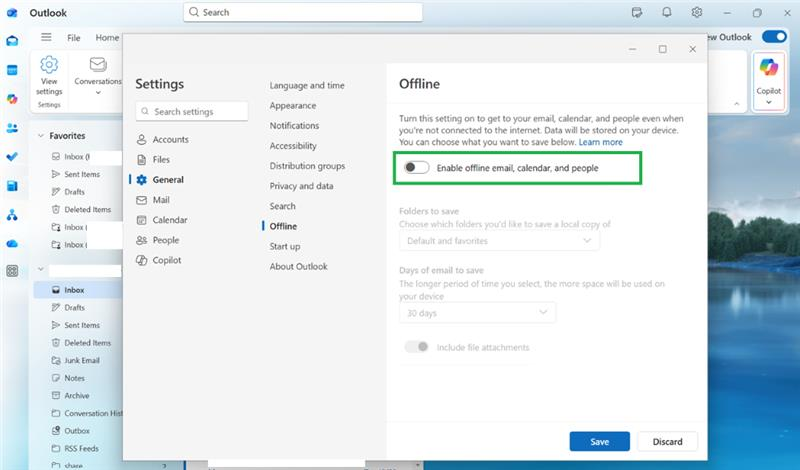
Task: Expand the Conversations dropdown arrow
Action: tap(98, 93)
